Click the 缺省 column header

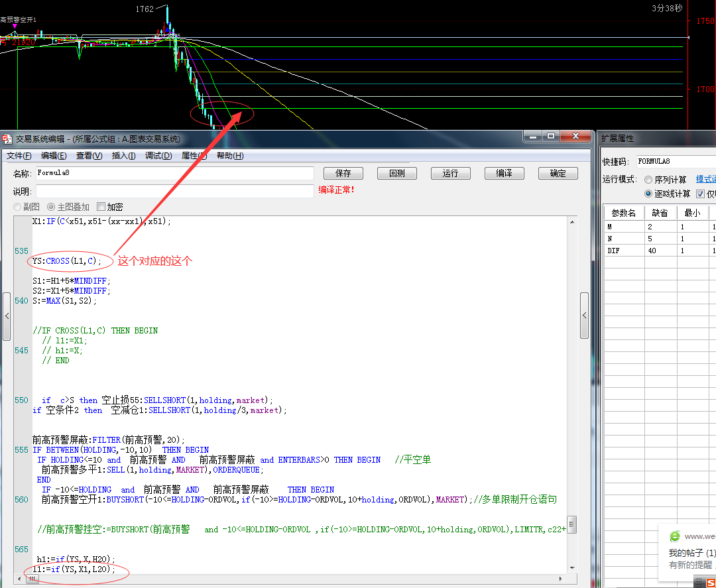[660, 213]
